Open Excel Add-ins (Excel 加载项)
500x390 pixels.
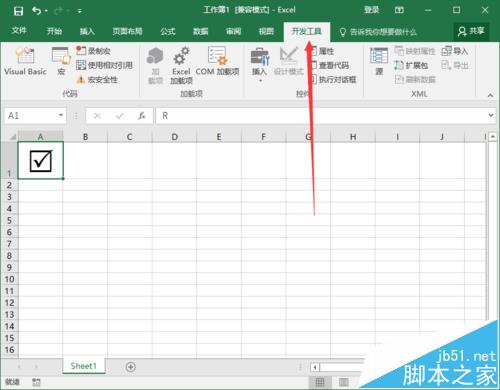click(181, 65)
